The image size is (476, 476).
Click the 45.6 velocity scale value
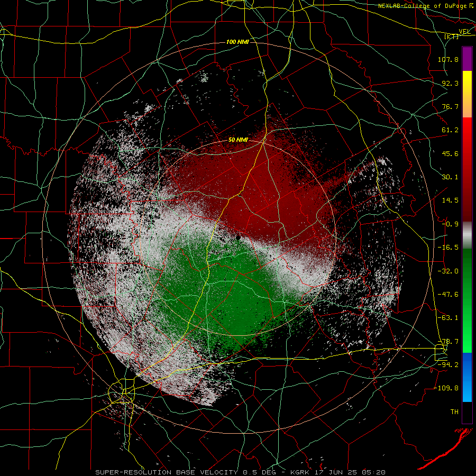click(450, 153)
